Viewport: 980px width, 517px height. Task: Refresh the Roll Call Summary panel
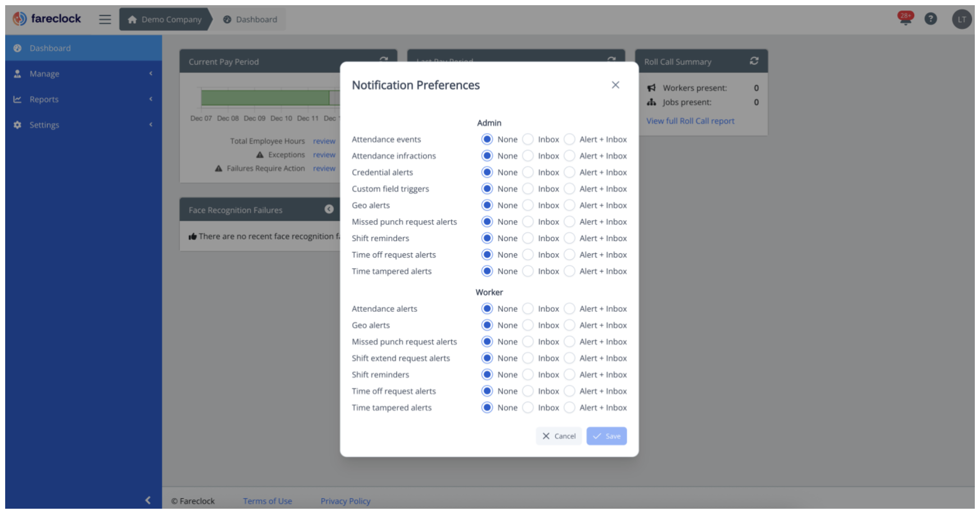point(754,61)
